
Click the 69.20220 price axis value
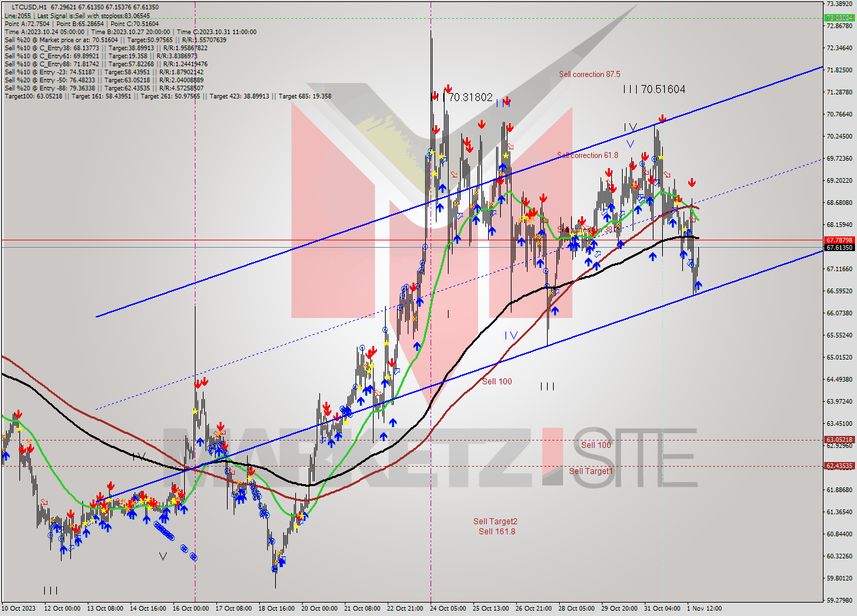tap(839, 181)
